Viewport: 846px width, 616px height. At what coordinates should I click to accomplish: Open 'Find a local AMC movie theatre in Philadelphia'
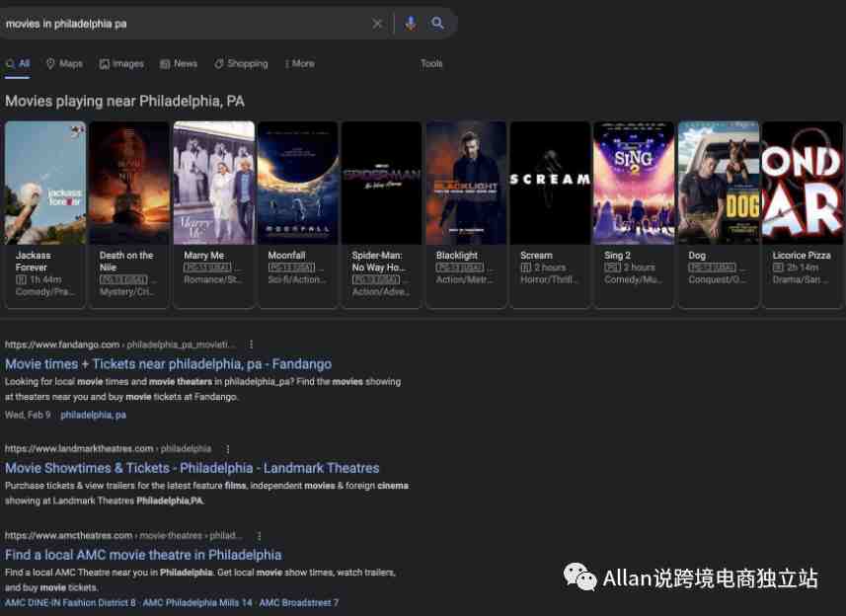coord(143,555)
